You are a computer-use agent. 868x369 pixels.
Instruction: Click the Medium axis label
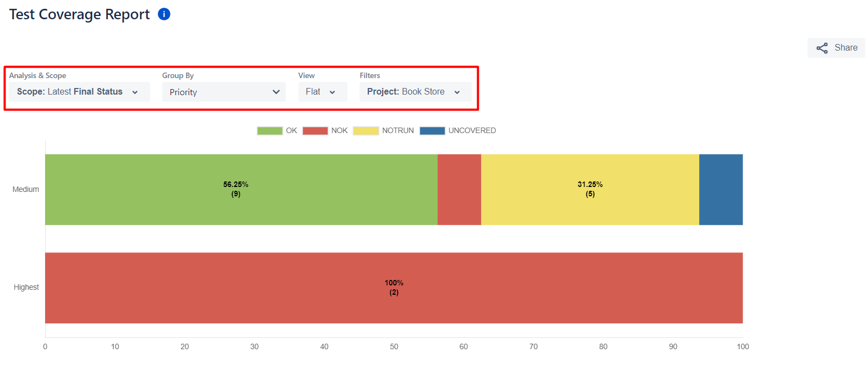pyautogui.click(x=26, y=189)
